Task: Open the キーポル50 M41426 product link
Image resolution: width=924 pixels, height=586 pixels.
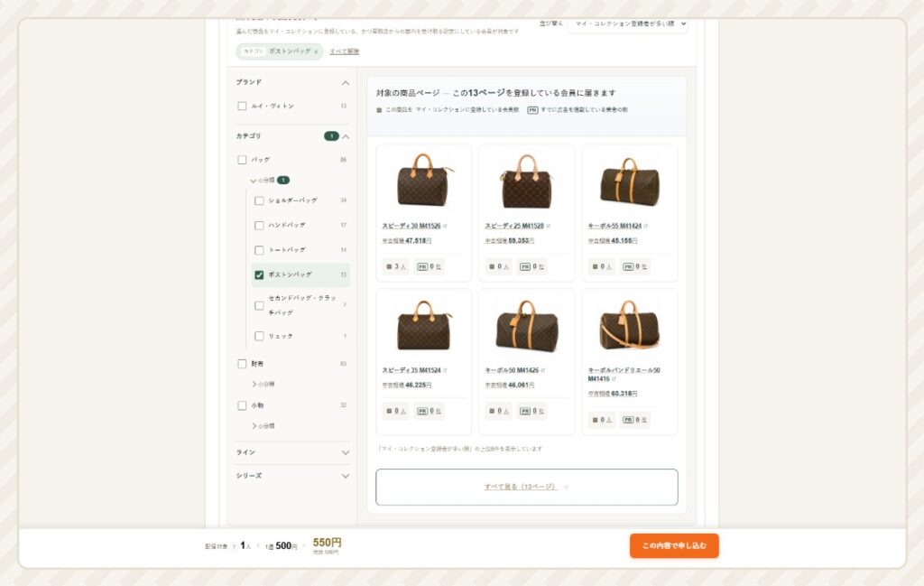Action: coord(512,370)
